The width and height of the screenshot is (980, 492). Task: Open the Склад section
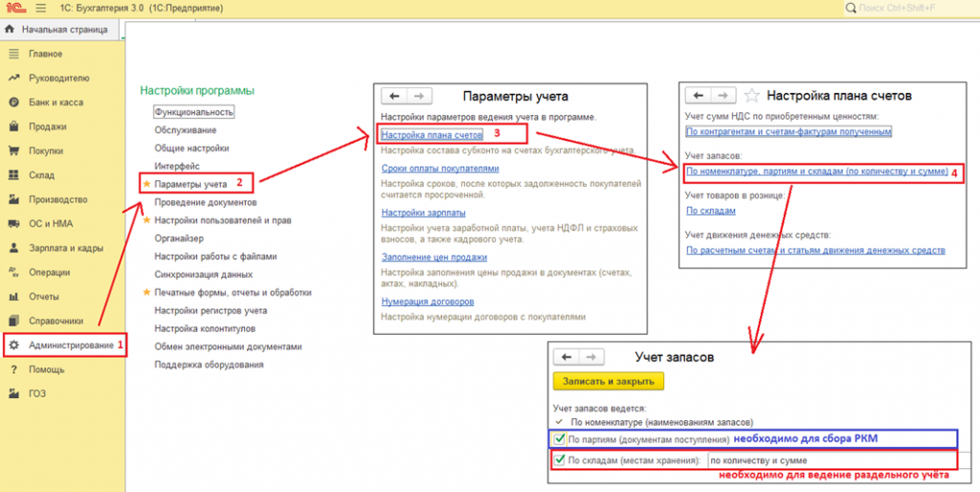tap(41, 175)
